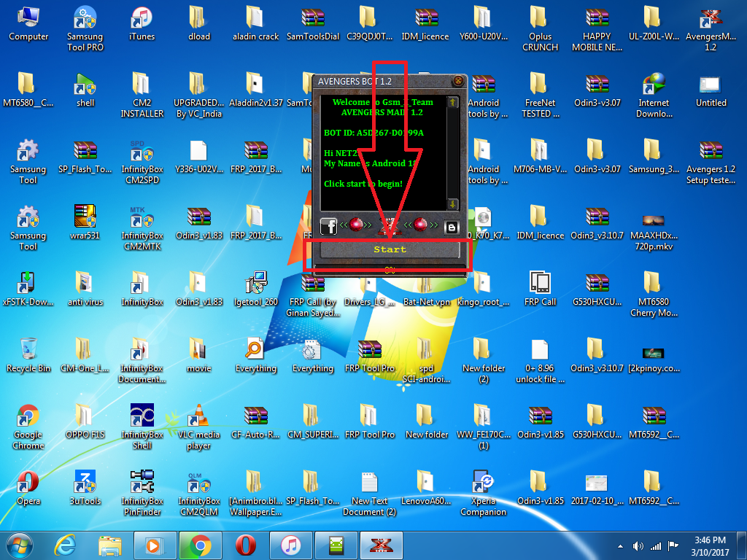This screenshot has height=560, width=747.
Task: Open Windows Media Player from the taskbar
Action: tap(155, 545)
